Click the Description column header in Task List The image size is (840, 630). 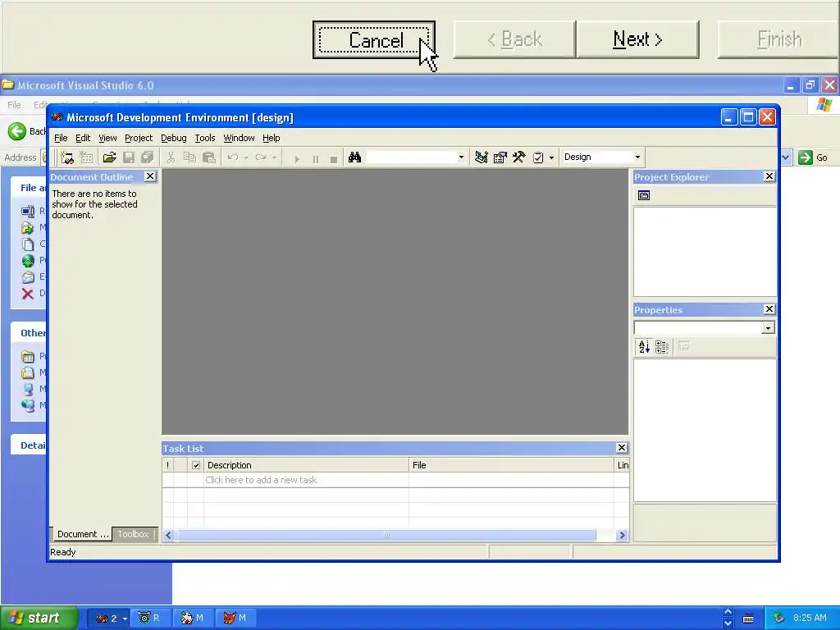coord(306,465)
